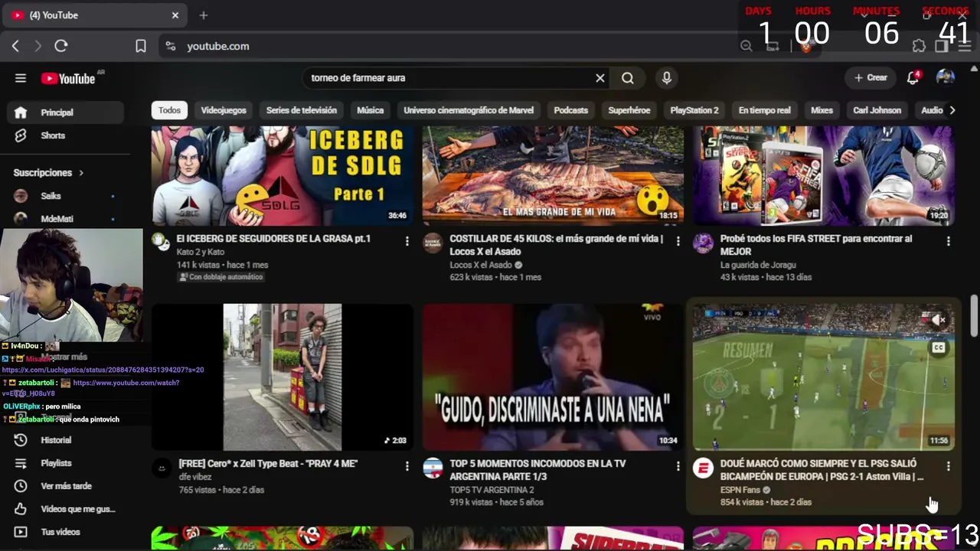Filter by Carl Johnson chip
Image resolution: width=980 pixels, height=551 pixels.
point(877,110)
